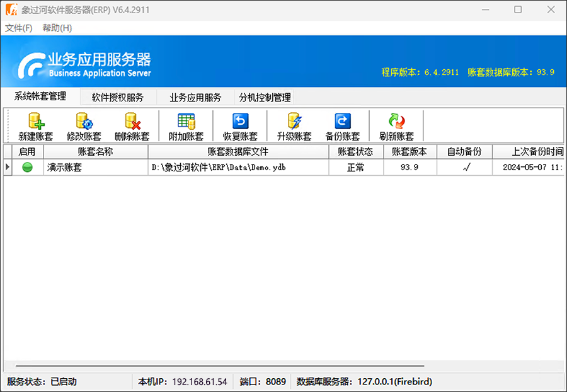Close the 象过河软件服务器 window
Image resolution: width=567 pixels, height=392 pixels.
[x=551, y=9]
